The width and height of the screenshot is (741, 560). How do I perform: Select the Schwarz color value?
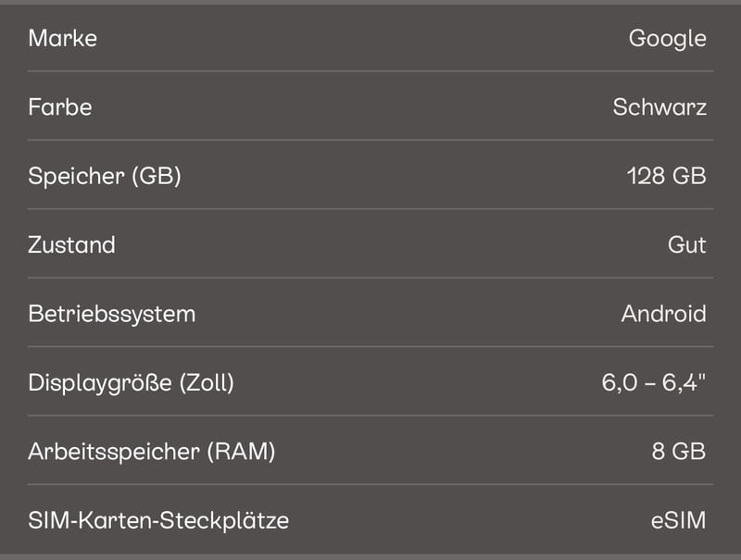(659, 107)
